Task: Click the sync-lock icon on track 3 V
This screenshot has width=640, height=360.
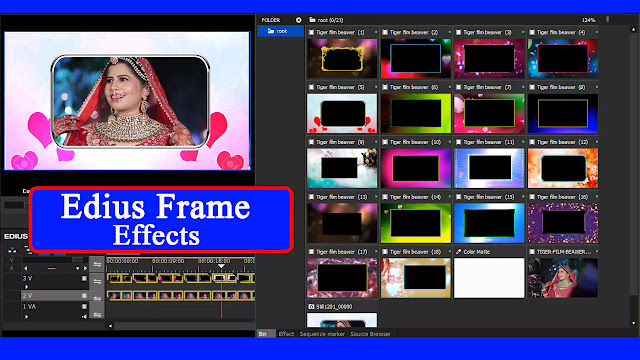Action: tap(97, 281)
